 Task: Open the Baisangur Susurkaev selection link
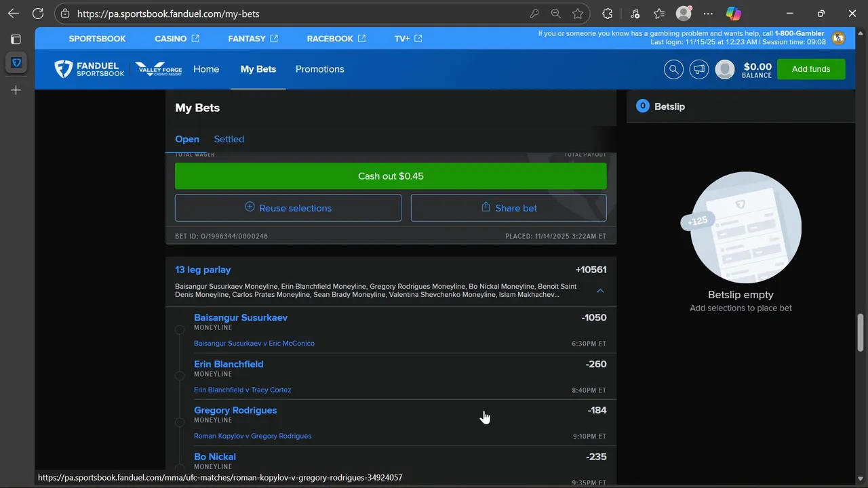coord(241,318)
